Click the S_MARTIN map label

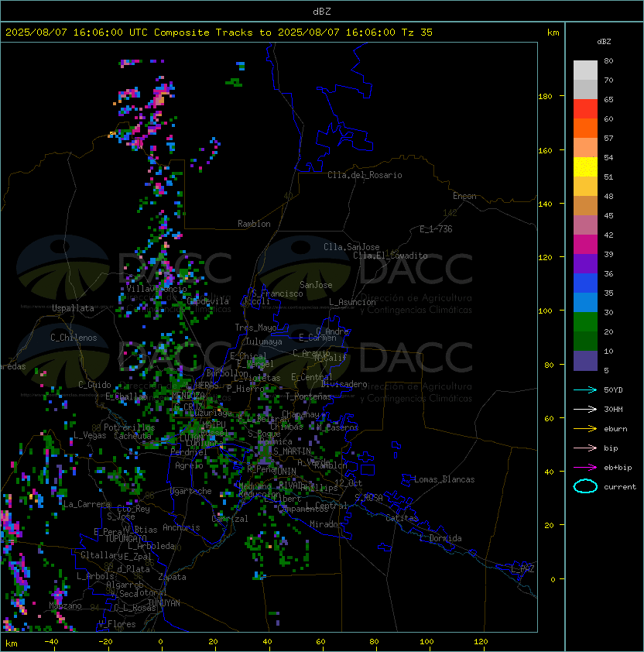click(292, 451)
